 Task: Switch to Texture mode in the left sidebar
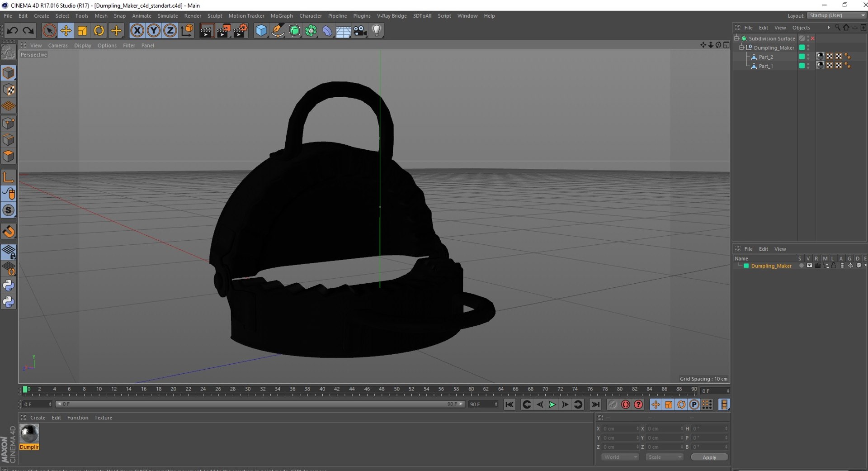coord(9,90)
